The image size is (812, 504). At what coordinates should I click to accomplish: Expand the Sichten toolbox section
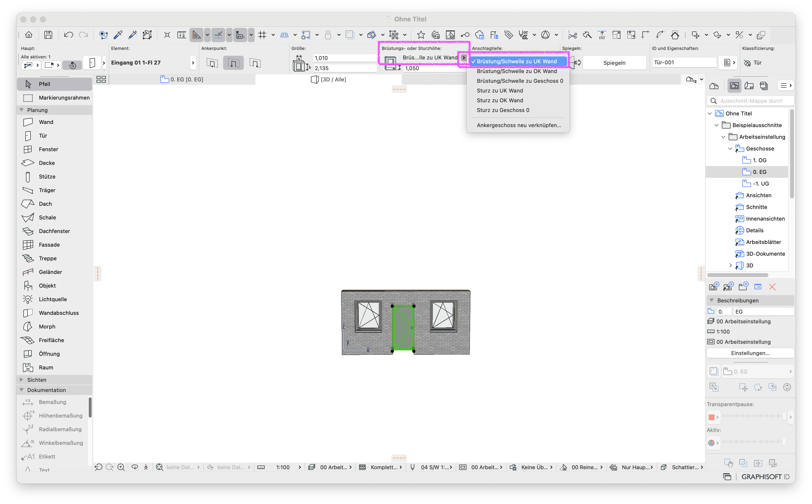click(22, 380)
